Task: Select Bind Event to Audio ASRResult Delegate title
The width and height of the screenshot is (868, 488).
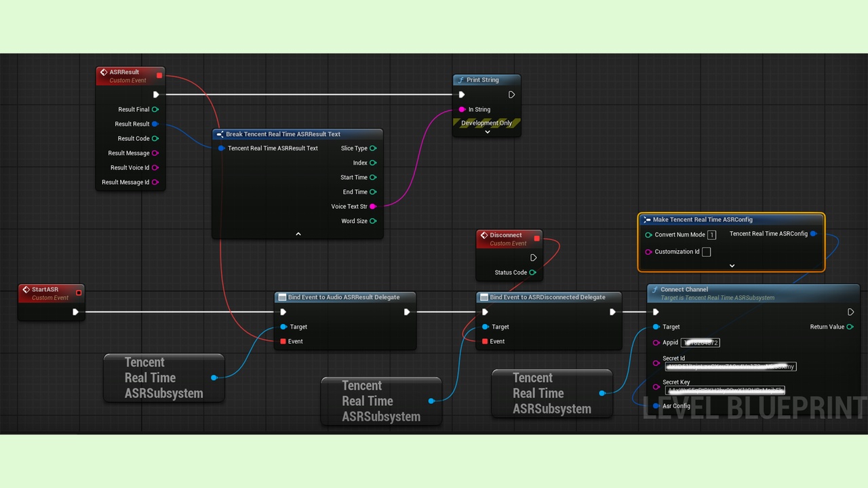Action: point(344,297)
